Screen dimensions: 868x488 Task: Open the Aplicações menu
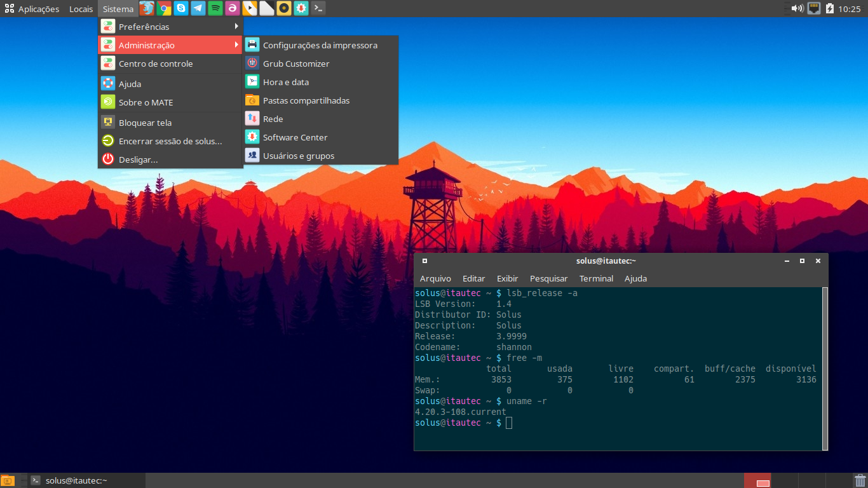32,9
